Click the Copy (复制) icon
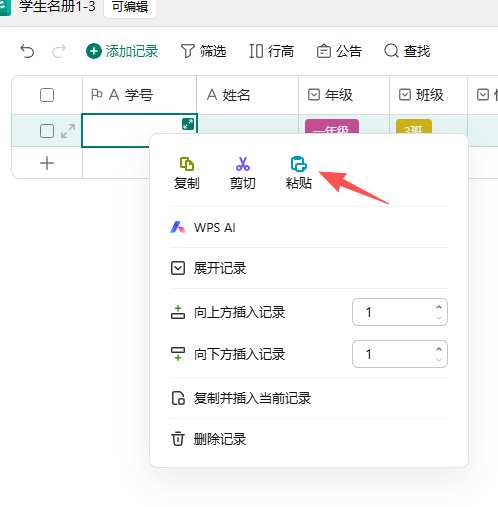The image size is (498, 507). pyautogui.click(x=187, y=164)
